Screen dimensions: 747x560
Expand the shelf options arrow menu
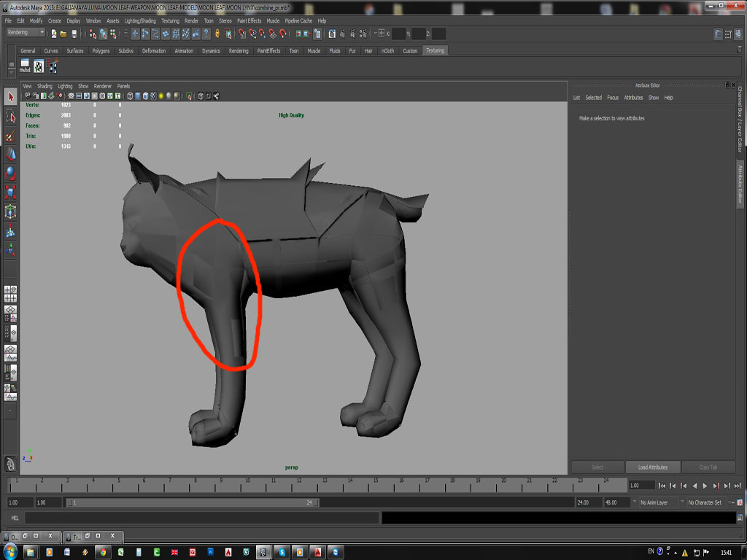tap(12, 72)
